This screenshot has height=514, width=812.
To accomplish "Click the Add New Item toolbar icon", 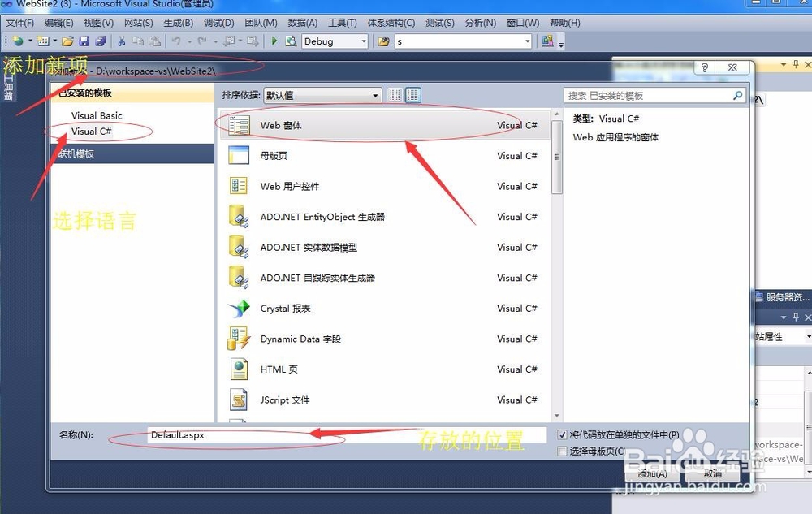I will click(44, 41).
